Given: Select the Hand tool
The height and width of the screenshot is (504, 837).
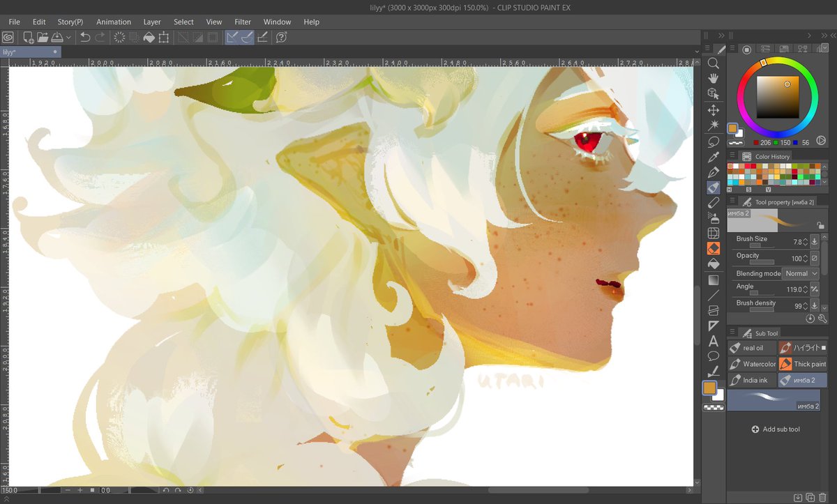Looking at the screenshot, I should [713, 78].
